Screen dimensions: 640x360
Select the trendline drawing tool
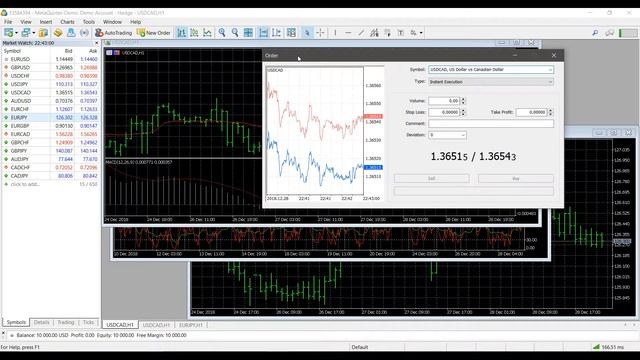coord(361,33)
